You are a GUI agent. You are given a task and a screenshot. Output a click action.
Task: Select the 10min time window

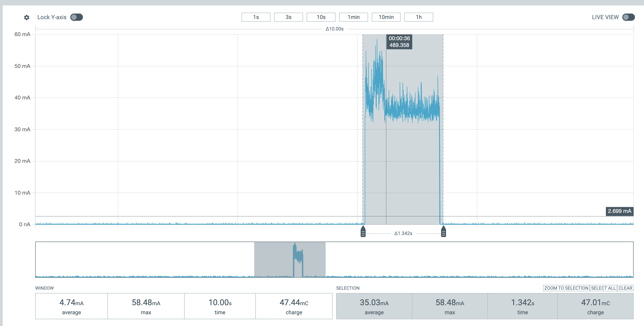click(386, 17)
